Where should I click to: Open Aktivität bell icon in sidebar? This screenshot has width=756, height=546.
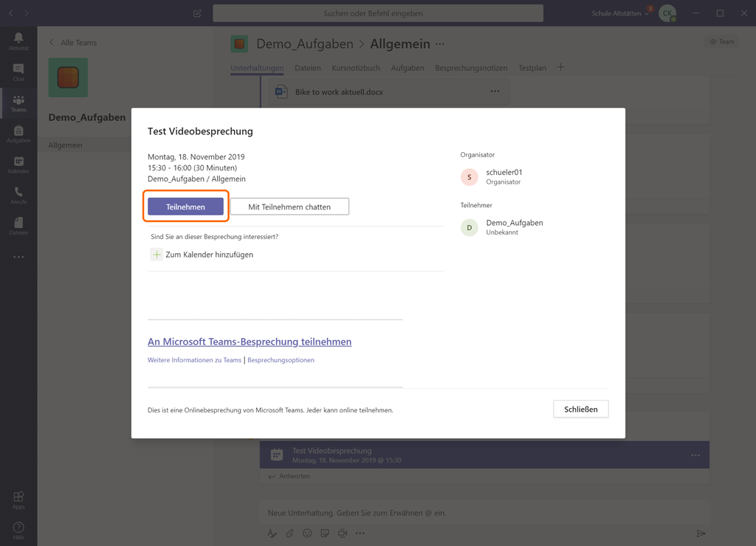coord(18,41)
